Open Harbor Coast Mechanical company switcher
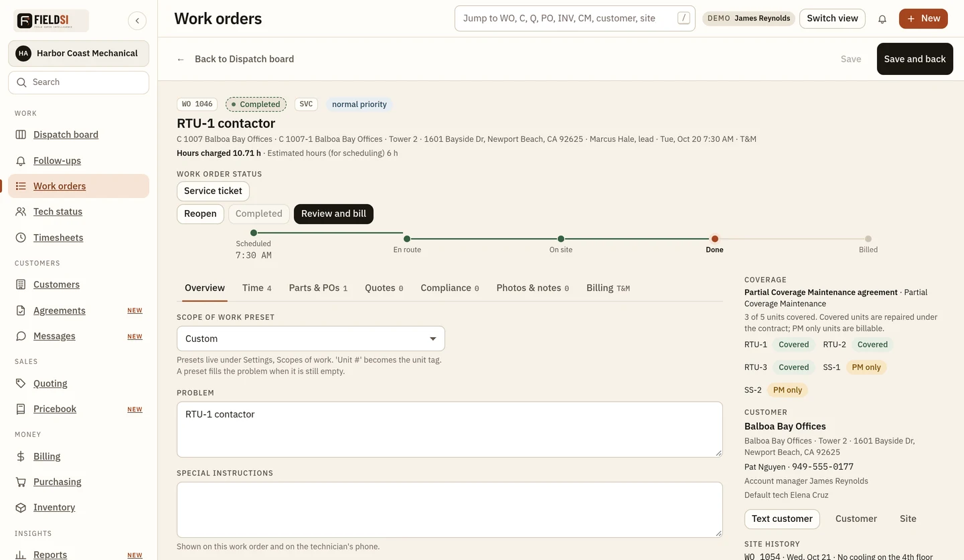The image size is (964, 560). [x=78, y=54]
